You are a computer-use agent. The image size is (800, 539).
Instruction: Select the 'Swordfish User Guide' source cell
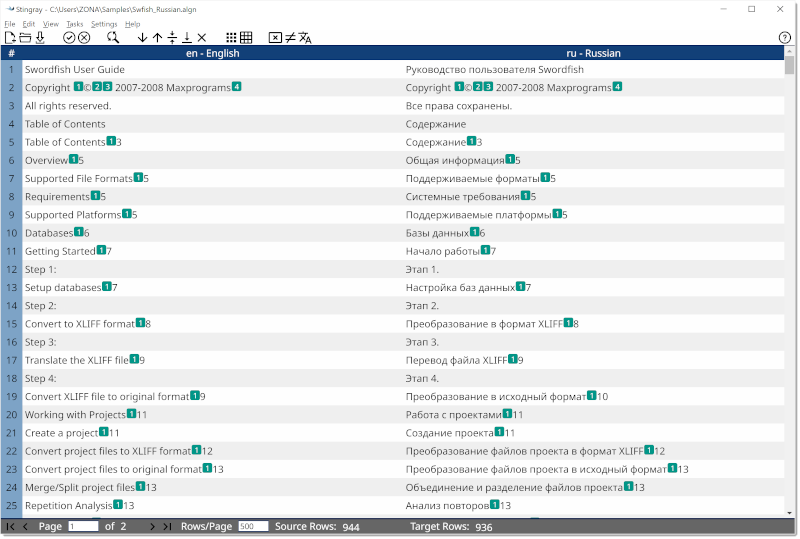pos(212,69)
